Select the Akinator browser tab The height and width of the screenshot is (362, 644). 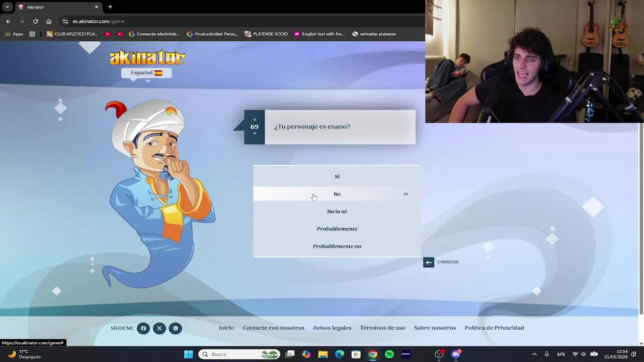tap(59, 7)
